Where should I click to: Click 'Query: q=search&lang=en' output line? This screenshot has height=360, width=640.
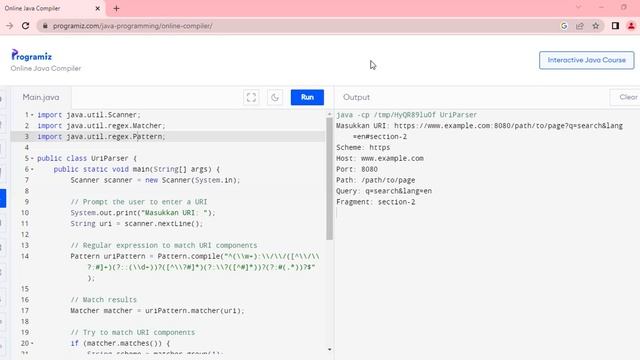click(x=384, y=191)
